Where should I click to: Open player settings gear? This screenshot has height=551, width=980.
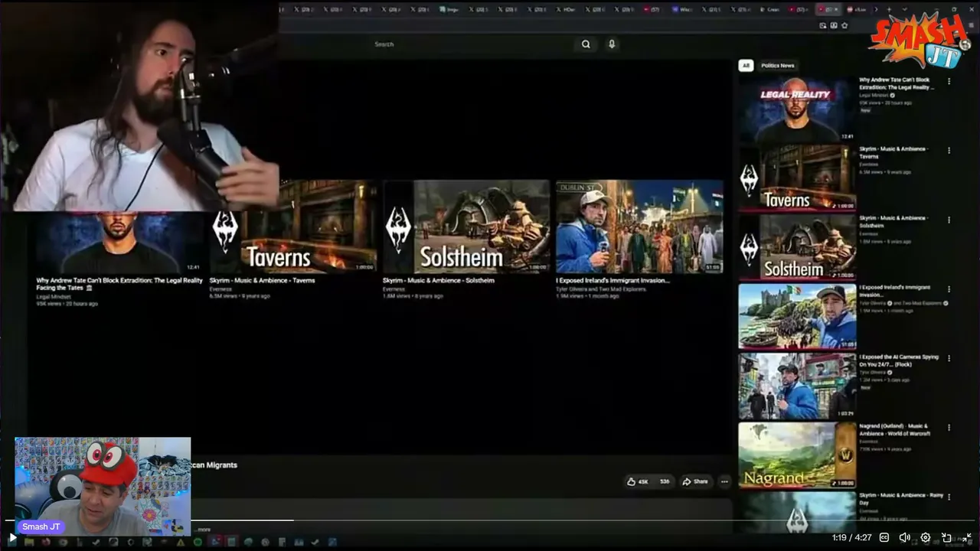(925, 538)
